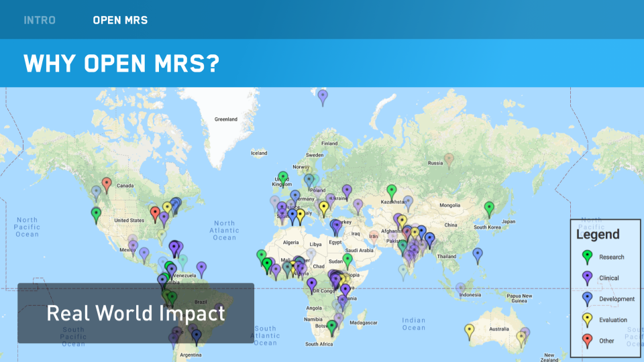Select the green pin near South Korea
This screenshot has width=644, height=362.
point(490,208)
